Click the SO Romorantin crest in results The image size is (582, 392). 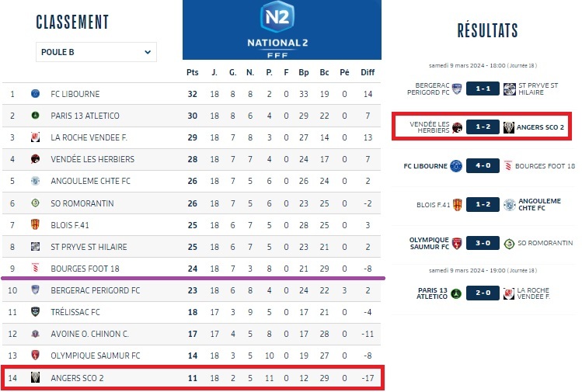(509, 244)
